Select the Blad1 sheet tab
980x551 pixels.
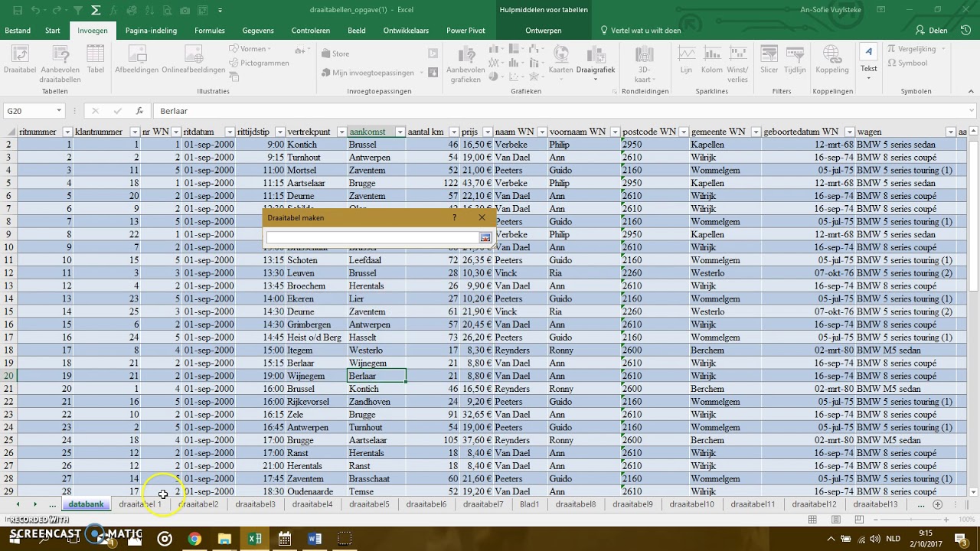[x=529, y=504]
